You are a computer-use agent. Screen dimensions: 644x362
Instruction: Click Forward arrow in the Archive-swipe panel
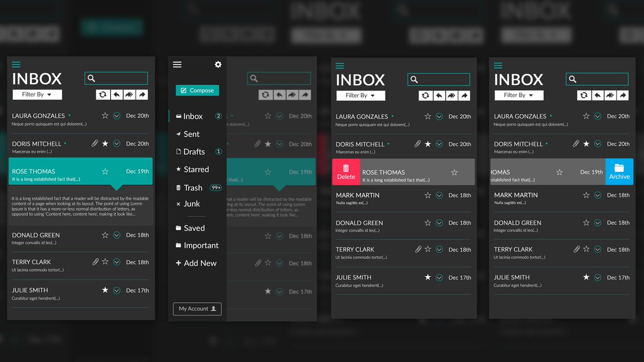[x=623, y=95]
